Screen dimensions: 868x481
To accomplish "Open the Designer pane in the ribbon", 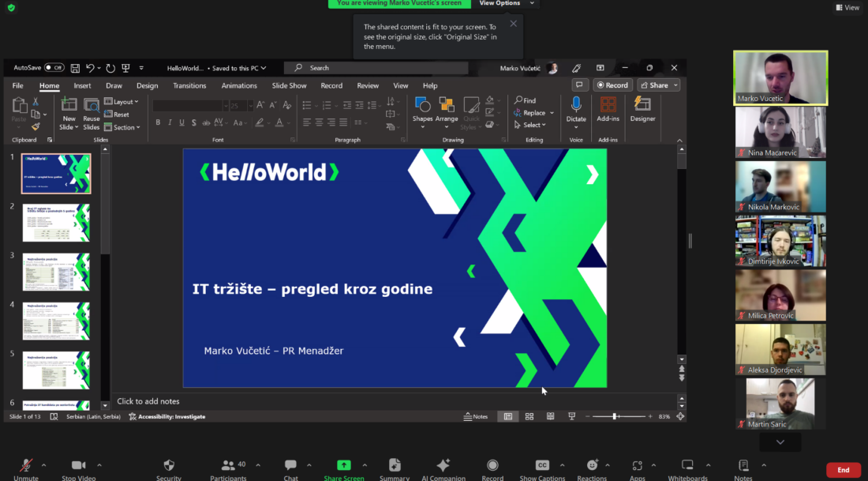I will click(x=642, y=109).
